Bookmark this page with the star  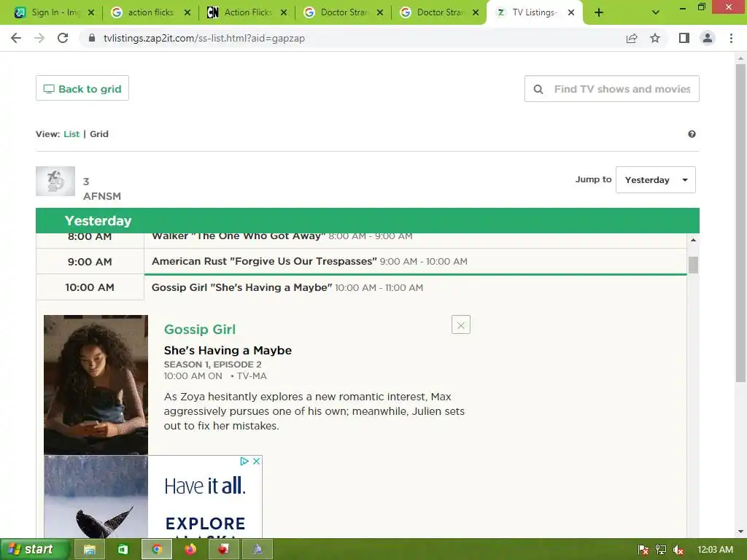pyautogui.click(x=655, y=38)
